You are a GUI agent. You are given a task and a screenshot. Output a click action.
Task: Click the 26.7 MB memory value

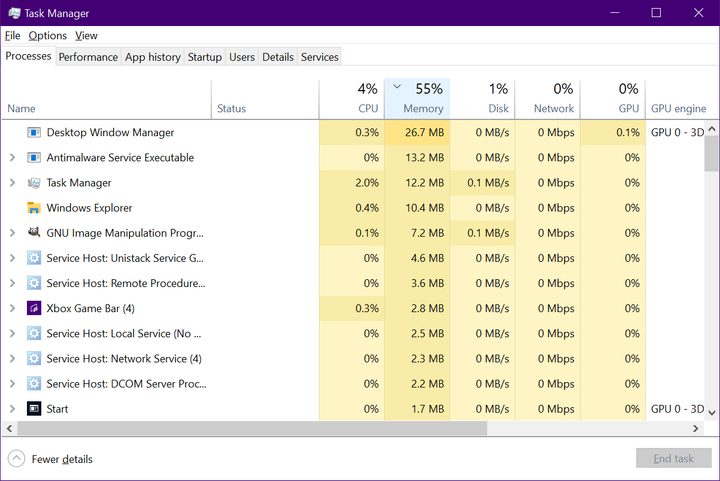(424, 133)
